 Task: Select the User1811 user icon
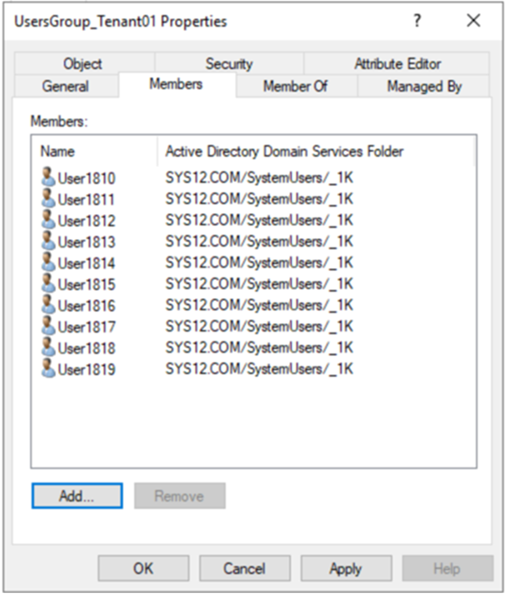pyautogui.click(x=48, y=198)
